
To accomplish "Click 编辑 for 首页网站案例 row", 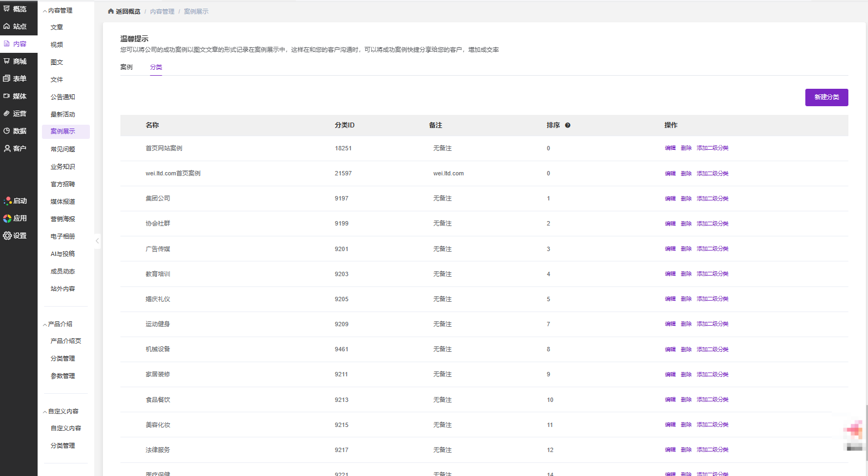I will [x=670, y=148].
